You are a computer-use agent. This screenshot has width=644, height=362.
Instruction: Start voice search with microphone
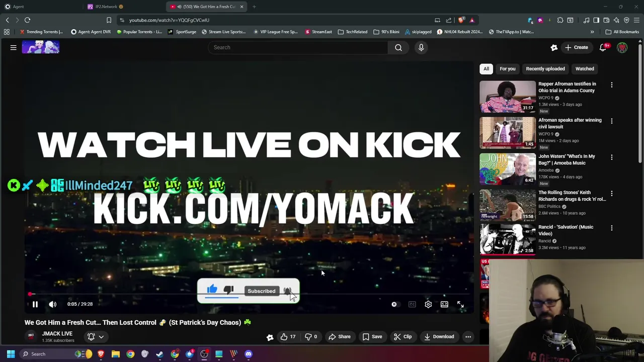[x=421, y=47]
